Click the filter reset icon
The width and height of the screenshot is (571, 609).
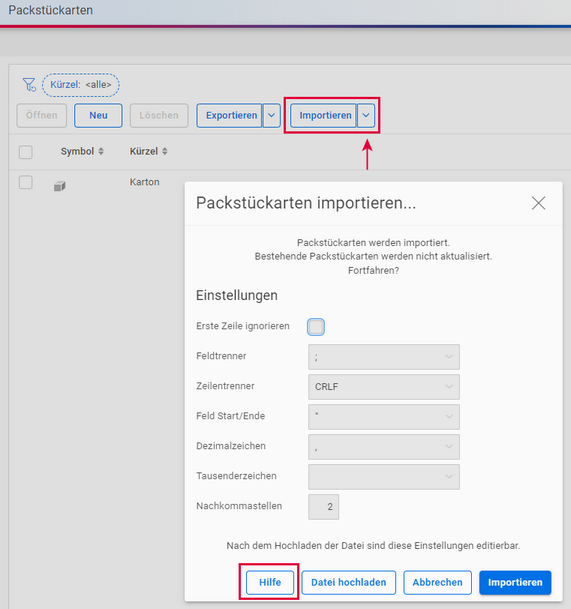[29, 84]
